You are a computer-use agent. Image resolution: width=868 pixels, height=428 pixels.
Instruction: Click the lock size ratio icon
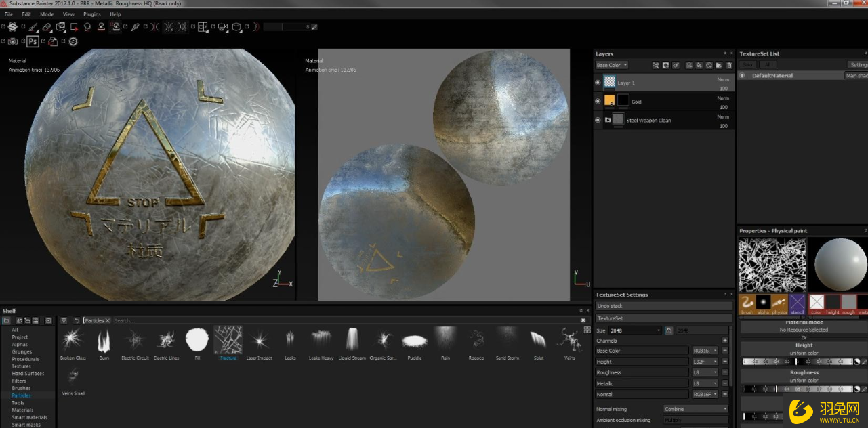(x=669, y=330)
